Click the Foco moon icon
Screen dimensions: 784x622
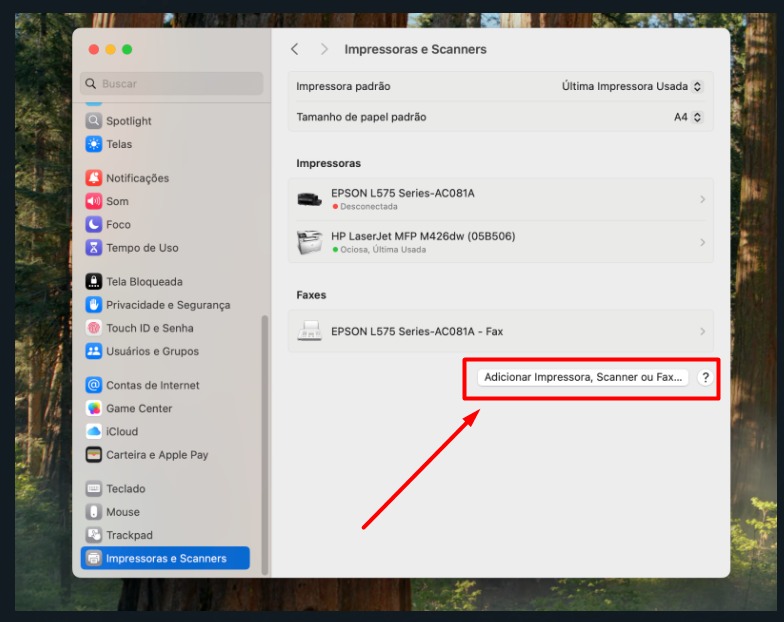pyautogui.click(x=94, y=225)
